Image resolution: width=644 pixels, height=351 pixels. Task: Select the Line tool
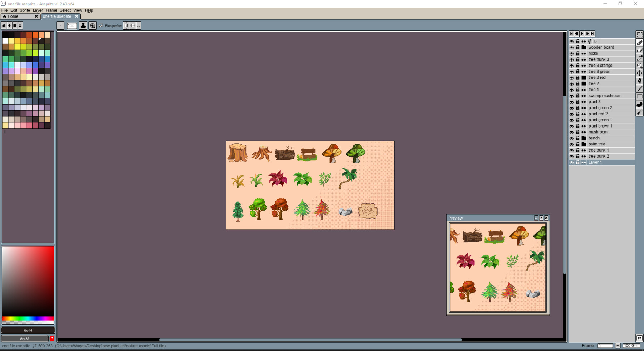640,88
